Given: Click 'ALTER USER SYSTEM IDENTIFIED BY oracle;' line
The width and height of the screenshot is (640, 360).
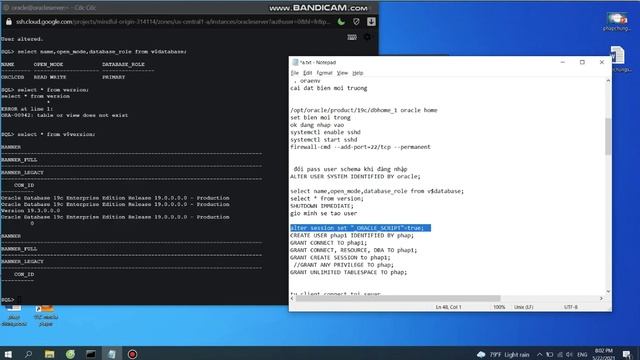Looking at the screenshot, I should click(355, 176).
